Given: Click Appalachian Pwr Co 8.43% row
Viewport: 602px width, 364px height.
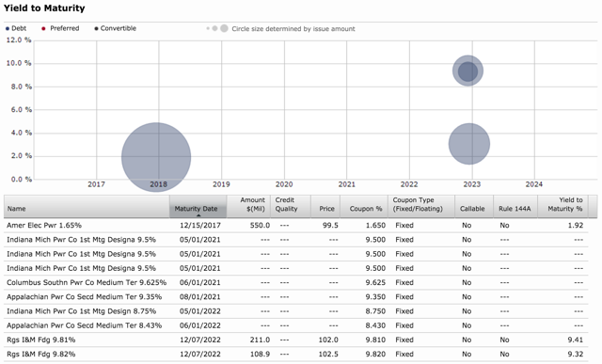Looking at the screenshot, I should click(295, 325).
